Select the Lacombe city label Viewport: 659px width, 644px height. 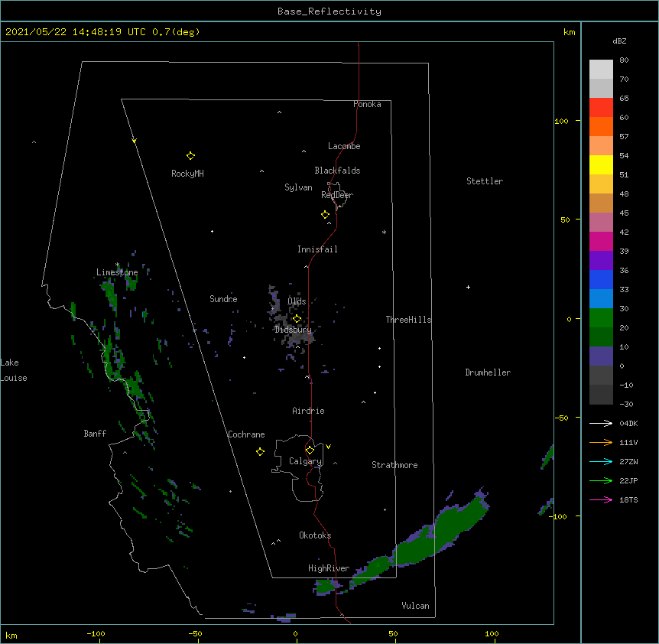344,146
